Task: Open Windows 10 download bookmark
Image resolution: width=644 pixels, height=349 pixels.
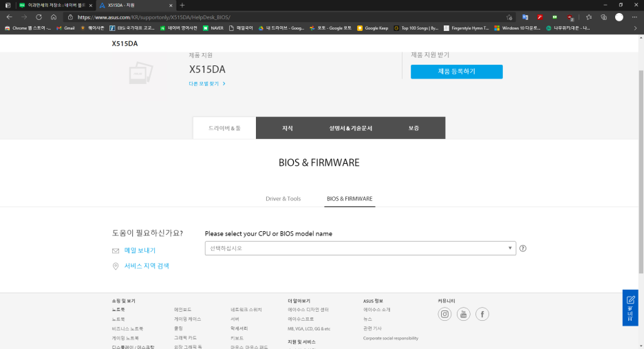Action: pyautogui.click(x=517, y=28)
